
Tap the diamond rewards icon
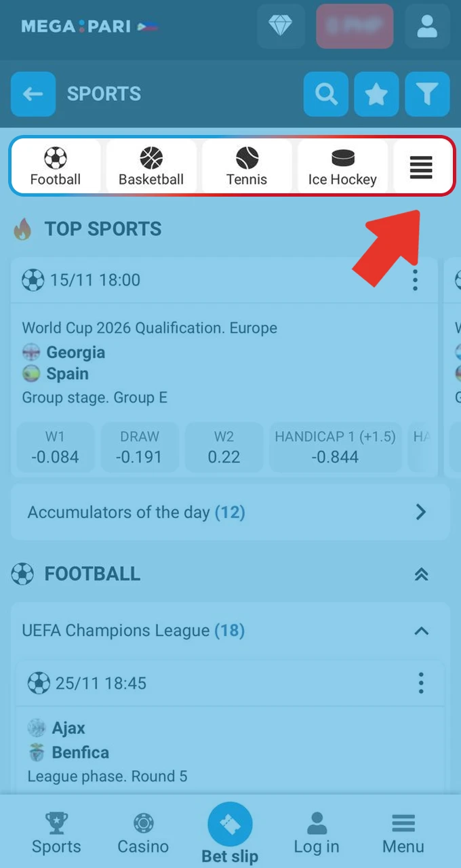pos(280,26)
